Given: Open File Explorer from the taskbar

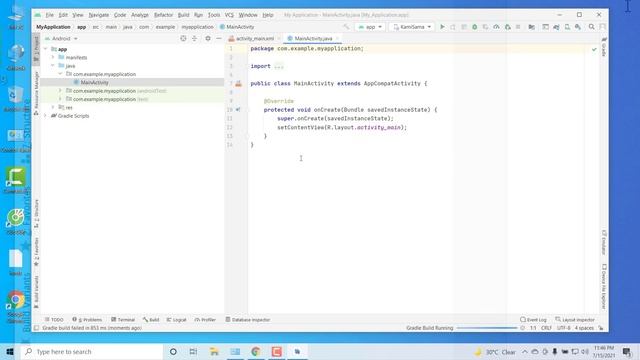Looking at the screenshot, I should point(214,351).
